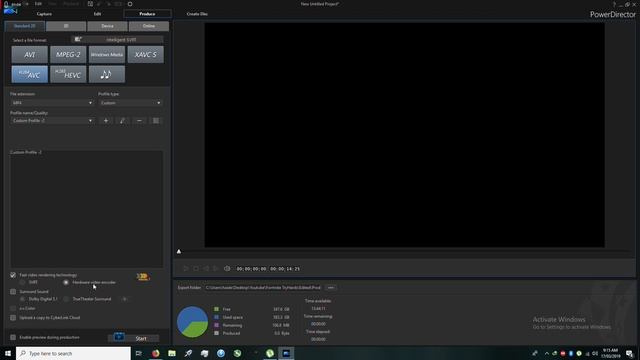Image resolution: width=640 pixels, height=360 pixels.
Task: Switch to the Capture tab
Action: (x=44, y=14)
